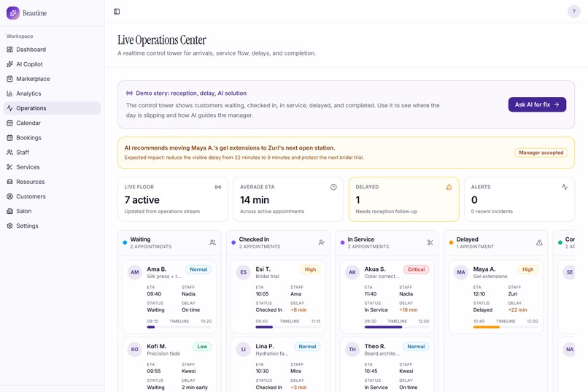
Task: Click the Dashboard grid icon in sidebar
Action: [x=9, y=50]
